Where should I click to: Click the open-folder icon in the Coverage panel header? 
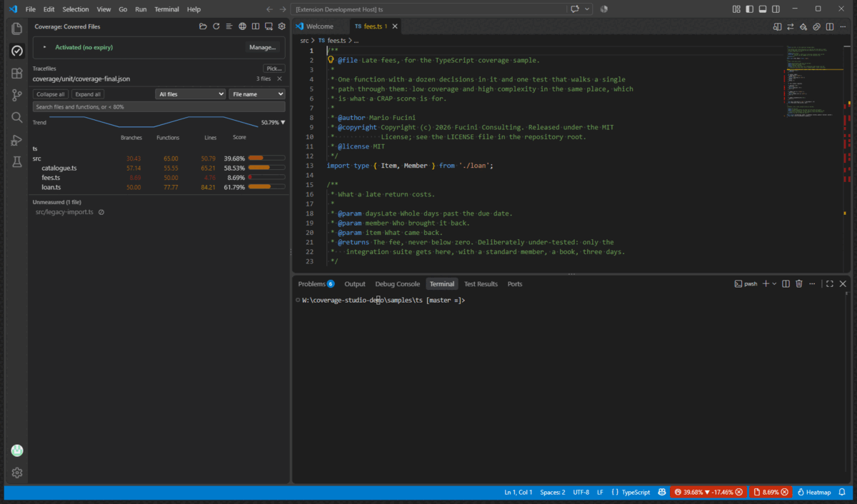(x=204, y=26)
